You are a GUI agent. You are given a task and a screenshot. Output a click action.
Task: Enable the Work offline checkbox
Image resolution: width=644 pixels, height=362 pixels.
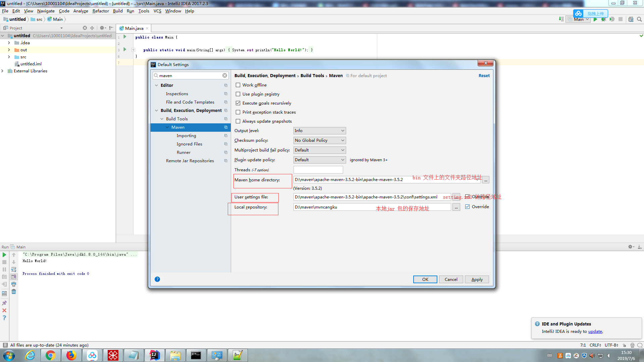pyautogui.click(x=238, y=85)
